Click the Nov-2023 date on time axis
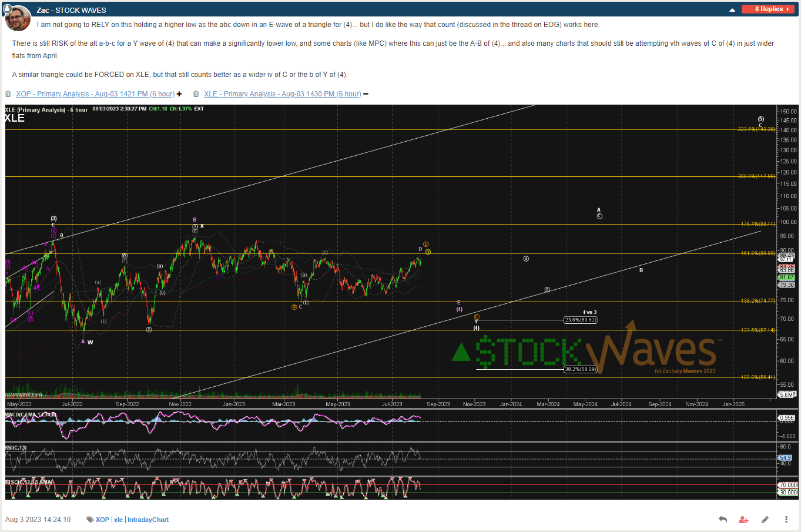 pyautogui.click(x=474, y=404)
